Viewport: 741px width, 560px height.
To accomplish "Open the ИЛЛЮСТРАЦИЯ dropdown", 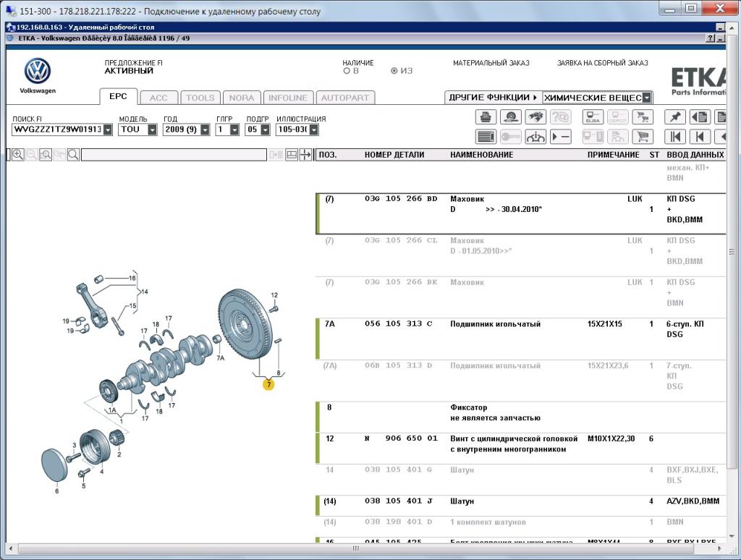I will point(314,130).
